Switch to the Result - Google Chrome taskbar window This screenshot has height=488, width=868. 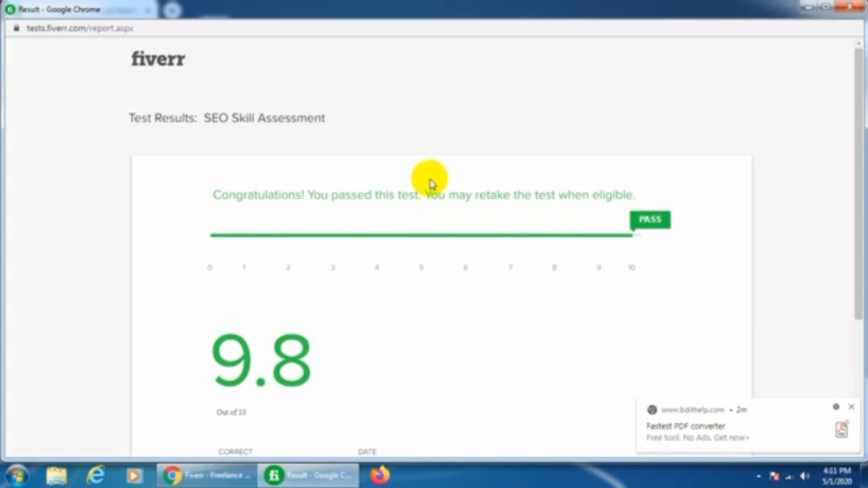point(309,475)
